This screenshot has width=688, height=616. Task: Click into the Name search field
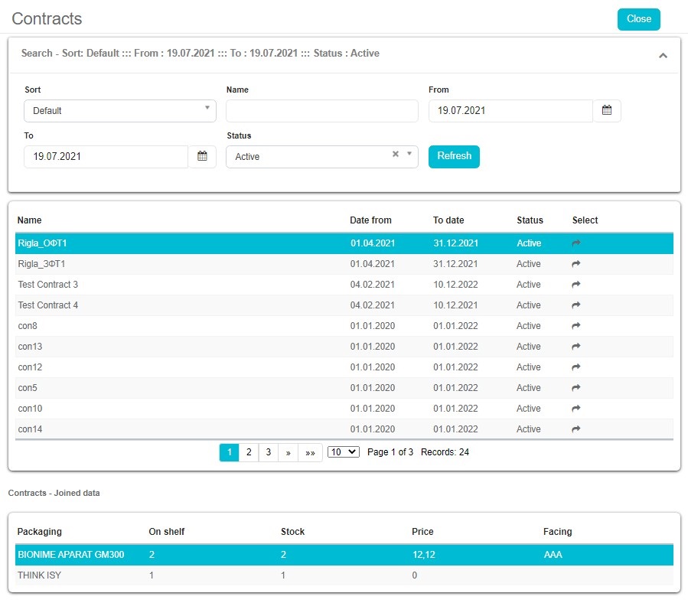(321, 111)
